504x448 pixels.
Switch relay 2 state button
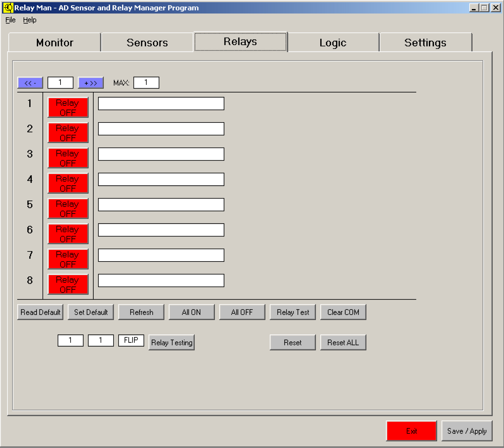tap(68, 133)
